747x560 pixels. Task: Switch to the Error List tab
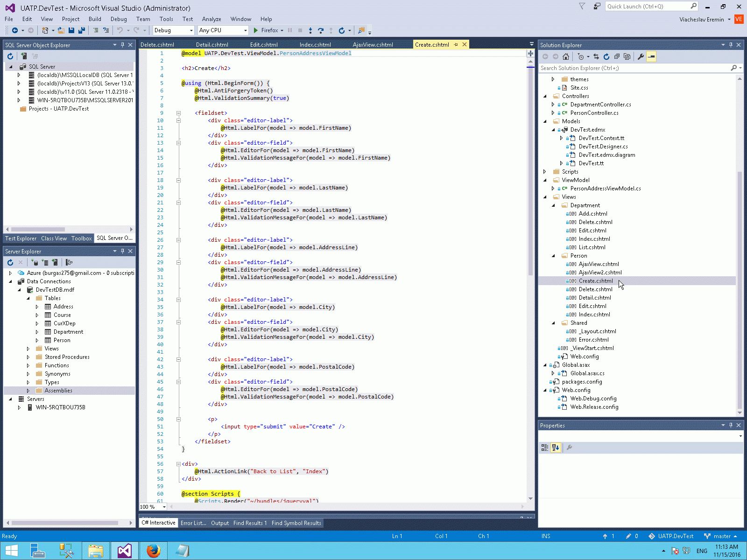pos(193,523)
